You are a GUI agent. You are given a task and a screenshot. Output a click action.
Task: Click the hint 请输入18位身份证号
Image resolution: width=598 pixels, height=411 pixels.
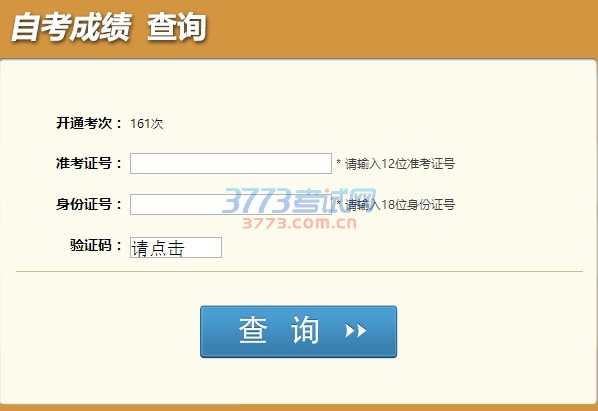(x=400, y=205)
